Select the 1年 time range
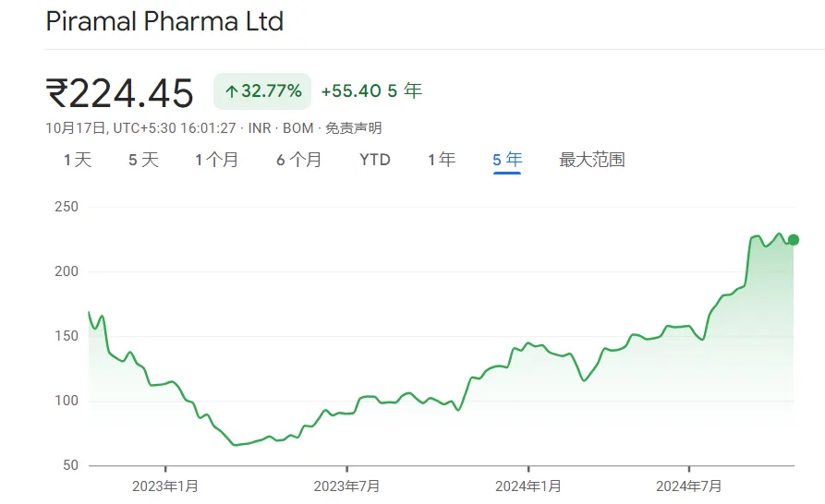Viewport: 825px width, 504px height. (x=442, y=160)
